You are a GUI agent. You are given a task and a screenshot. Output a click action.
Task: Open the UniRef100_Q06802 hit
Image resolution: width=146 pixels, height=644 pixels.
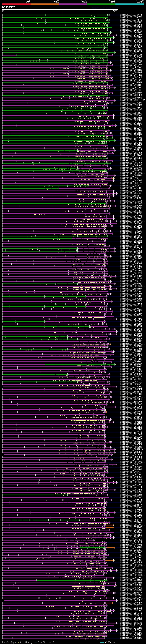tap(131, 193)
